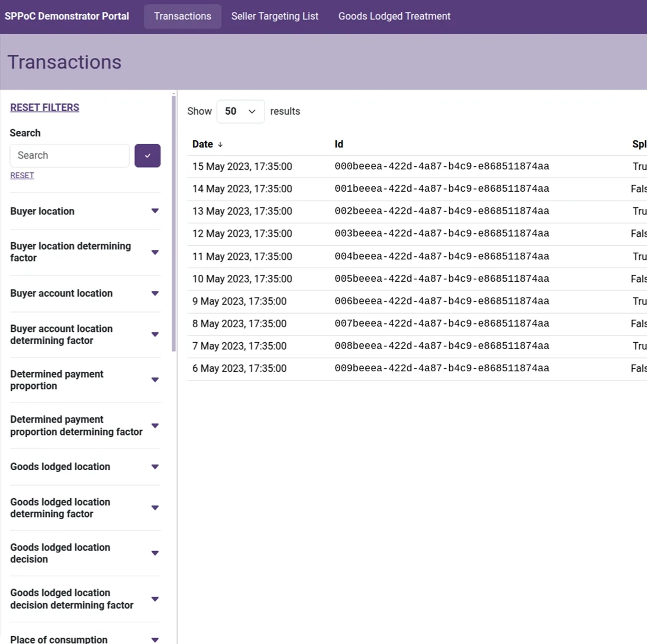Click inside the Search input field

coord(69,155)
